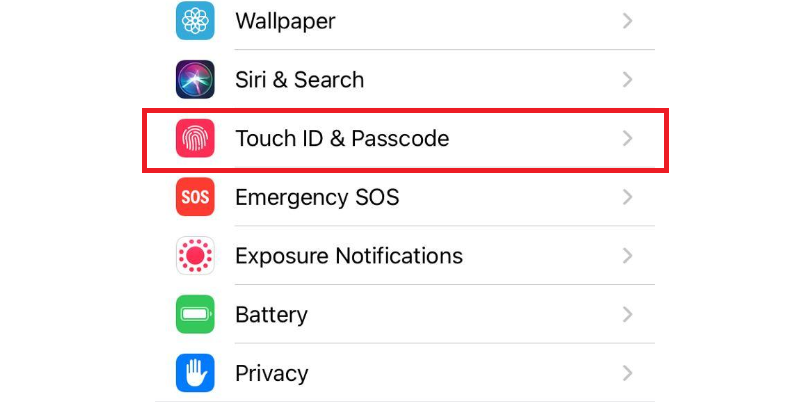The width and height of the screenshot is (802, 402).
Task: Open the Exposure Notifications text label
Action: point(349,256)
